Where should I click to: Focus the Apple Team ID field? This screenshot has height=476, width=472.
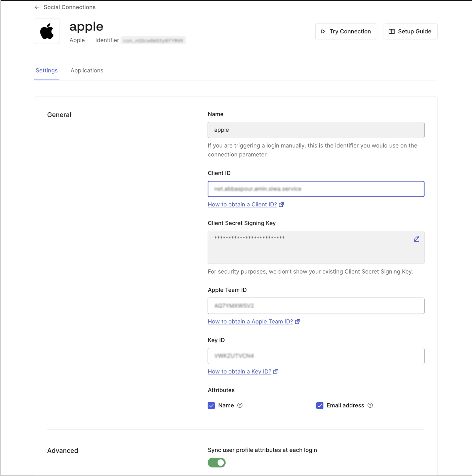pyautogui.click(x=316, y=306)
